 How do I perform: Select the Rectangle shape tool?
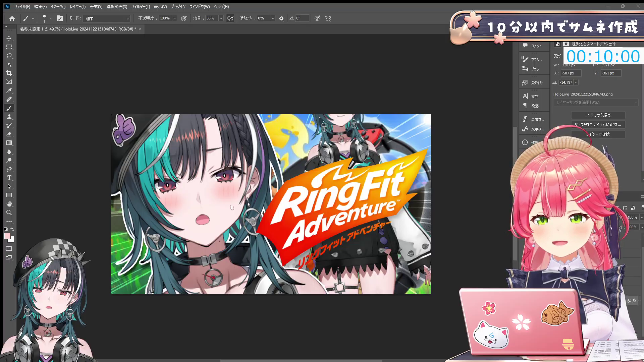(9, 195)
